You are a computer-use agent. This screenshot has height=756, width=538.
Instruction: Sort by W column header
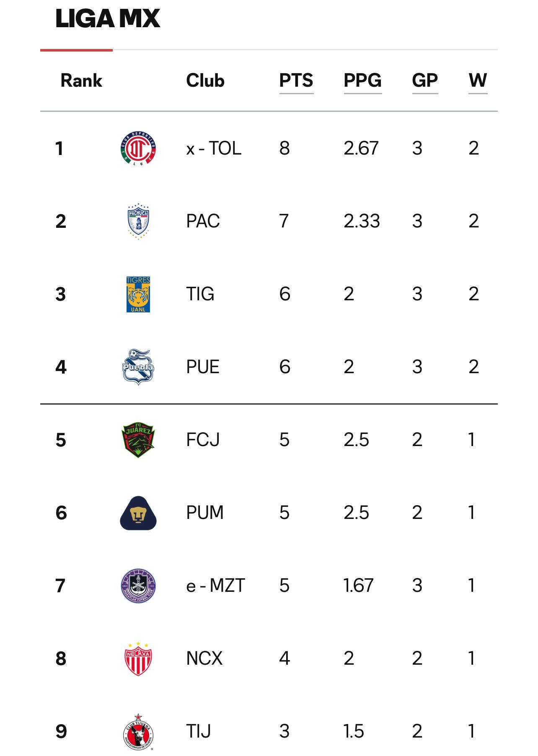(x=478, y=80)
